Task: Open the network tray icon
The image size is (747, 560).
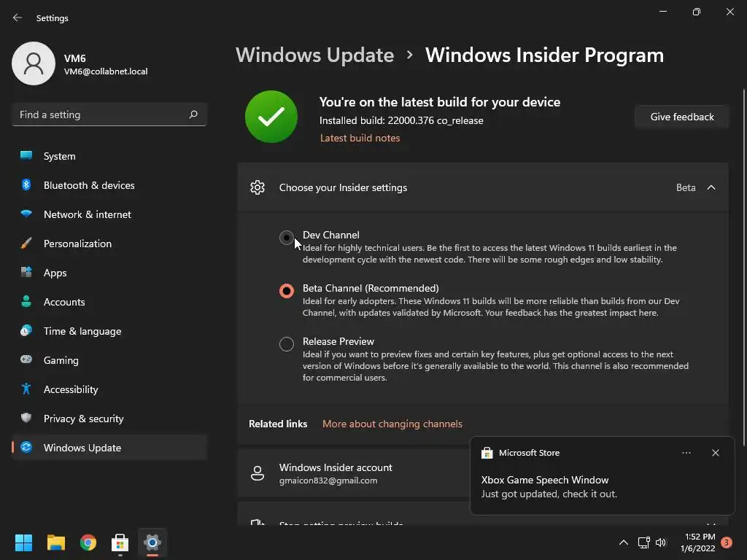Action: point(644,542)
